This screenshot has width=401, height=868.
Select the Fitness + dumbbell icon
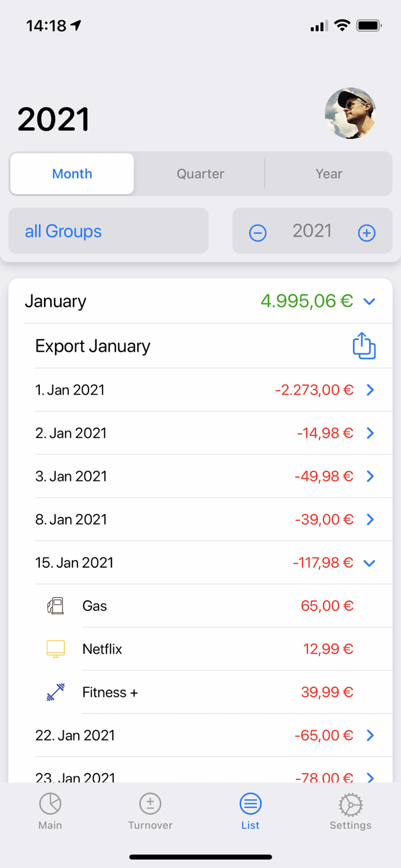click(x=54, y=692)
